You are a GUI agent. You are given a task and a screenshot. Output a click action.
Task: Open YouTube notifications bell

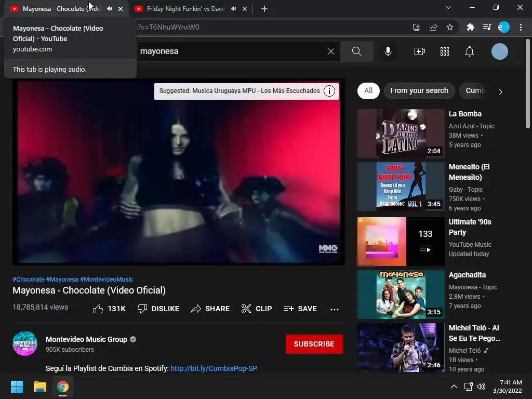click(x=470, y=51)
